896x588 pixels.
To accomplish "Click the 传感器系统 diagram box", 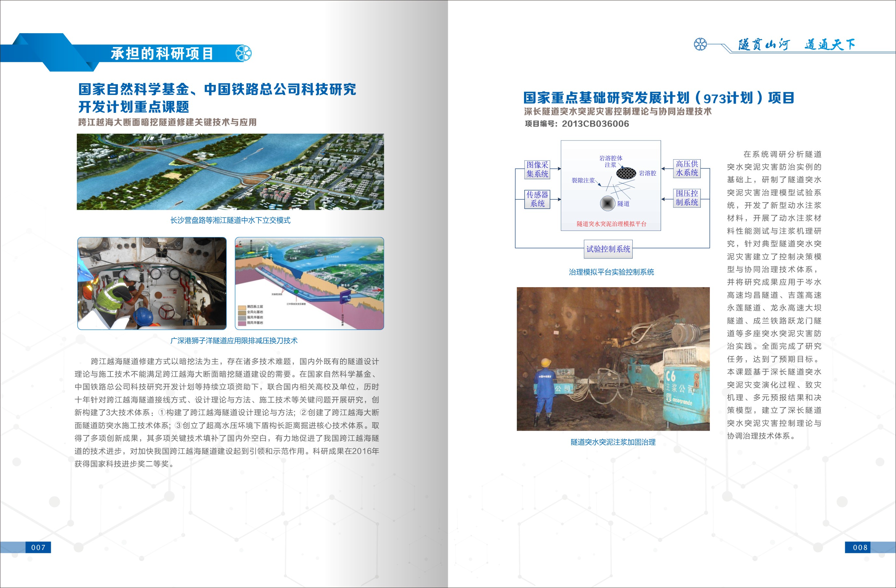I will [x=537, y=199].
